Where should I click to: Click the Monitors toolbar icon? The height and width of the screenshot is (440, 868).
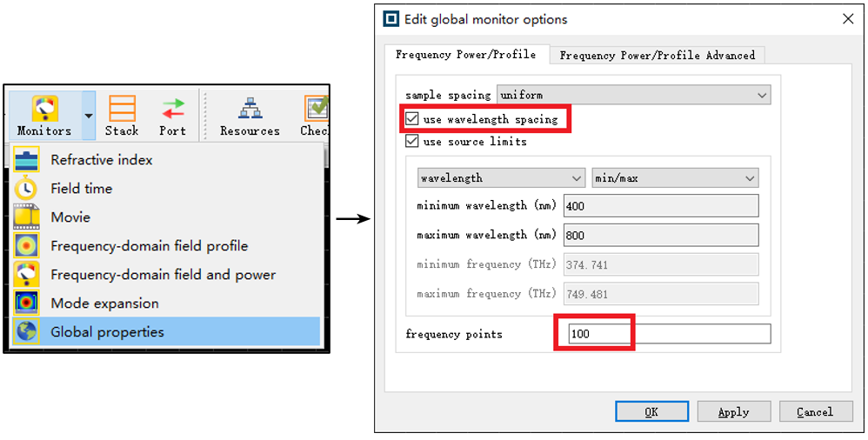[44, 110]
